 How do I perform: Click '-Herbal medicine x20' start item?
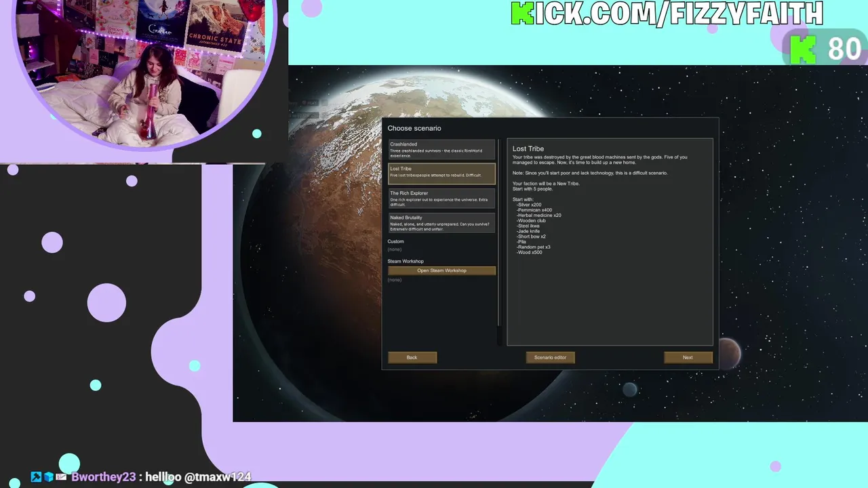pos(539,216)
